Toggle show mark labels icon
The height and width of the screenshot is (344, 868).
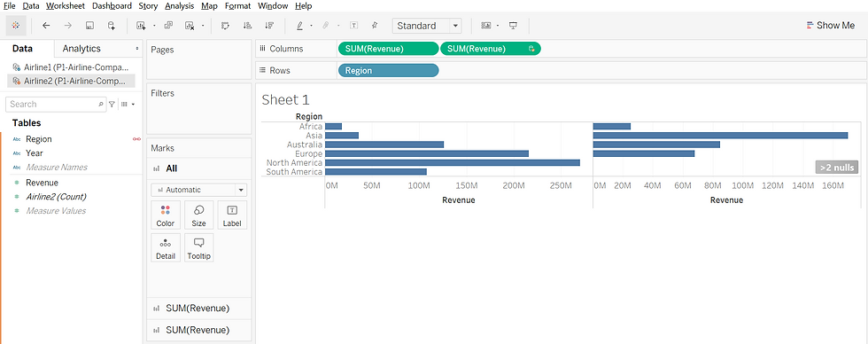click(353, 26)
